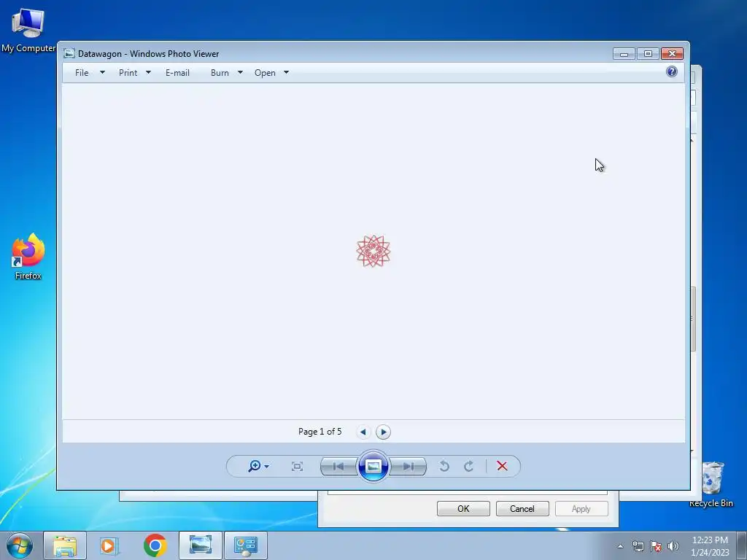
Task: Maximize the Photo Viewer window
Action: coord(648,53)
